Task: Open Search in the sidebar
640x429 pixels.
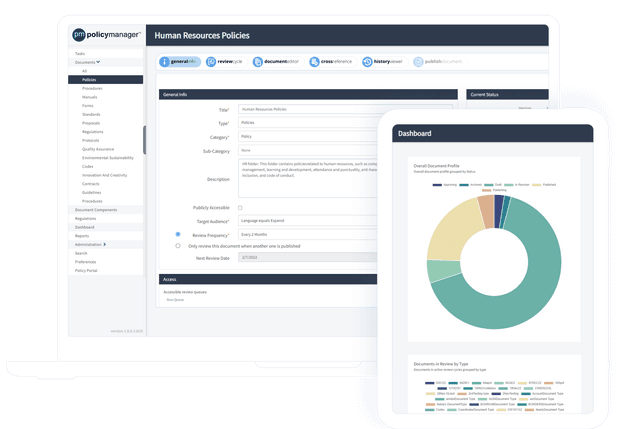Action: (x=81, y=253)
